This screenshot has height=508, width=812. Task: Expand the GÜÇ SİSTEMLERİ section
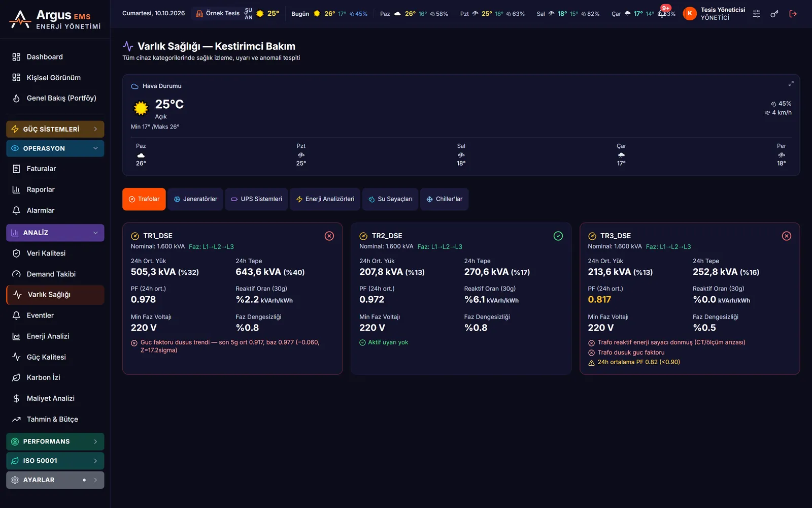55,129
